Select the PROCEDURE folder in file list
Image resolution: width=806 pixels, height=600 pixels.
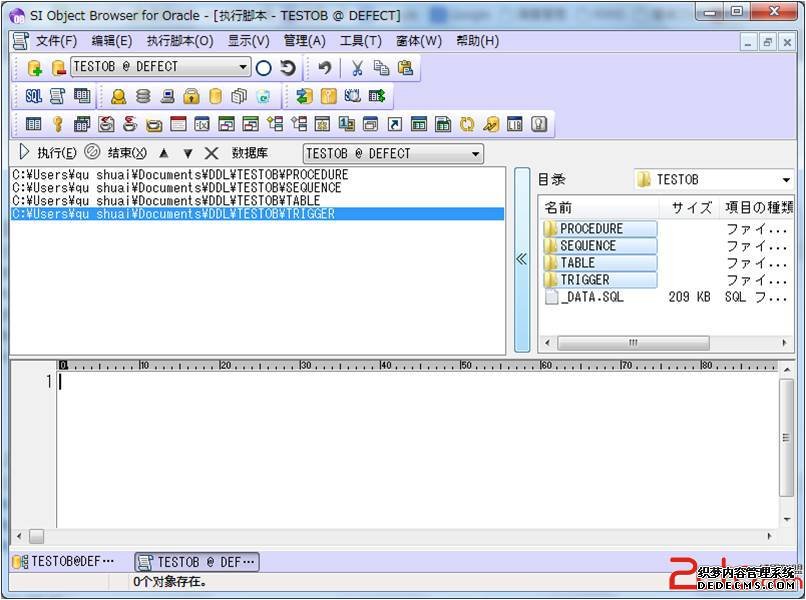coord(591,229)
